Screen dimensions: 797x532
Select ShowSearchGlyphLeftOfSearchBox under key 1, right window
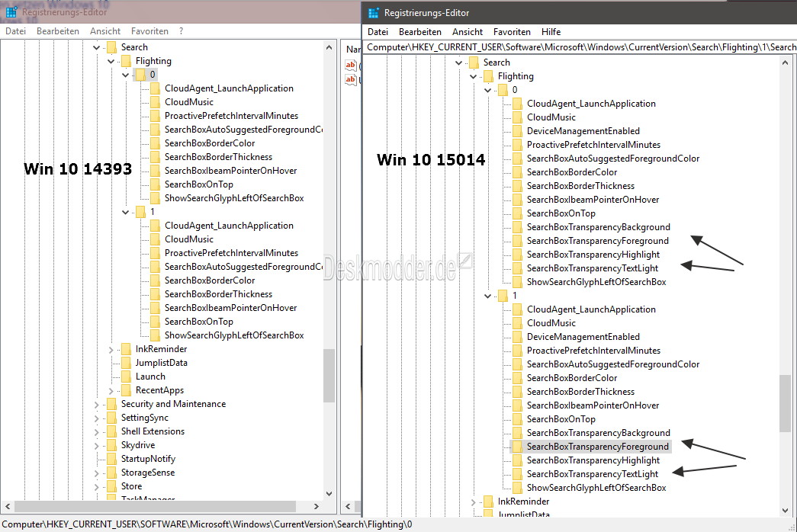pyautogui.click(x=596, y=488)
